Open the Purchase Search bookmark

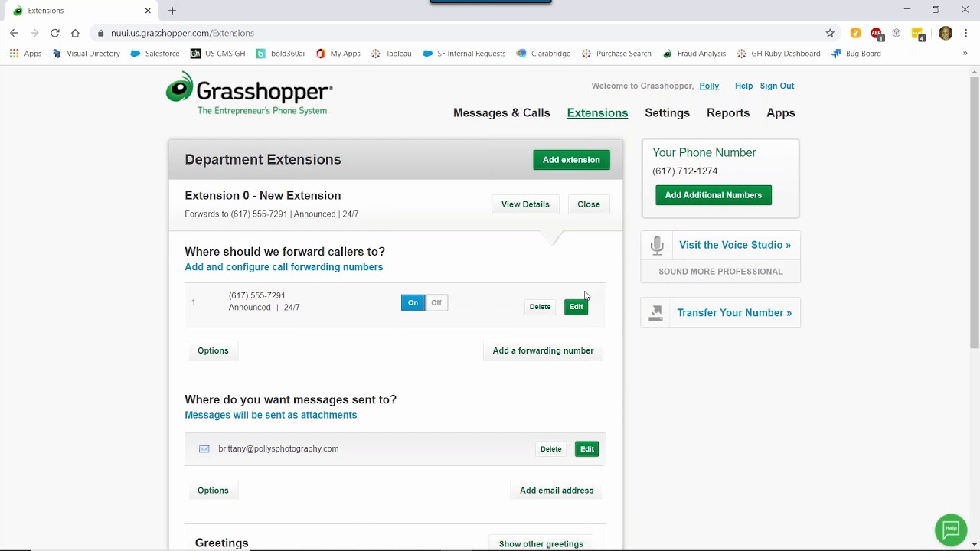tap(616, 54)
